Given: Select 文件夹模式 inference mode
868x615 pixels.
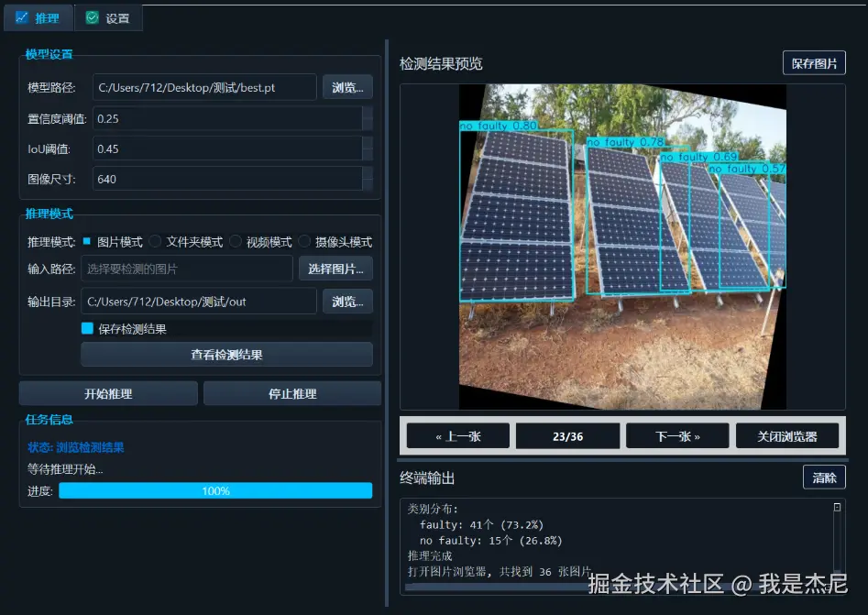Looking at the screenshot, I should point(156,242).
